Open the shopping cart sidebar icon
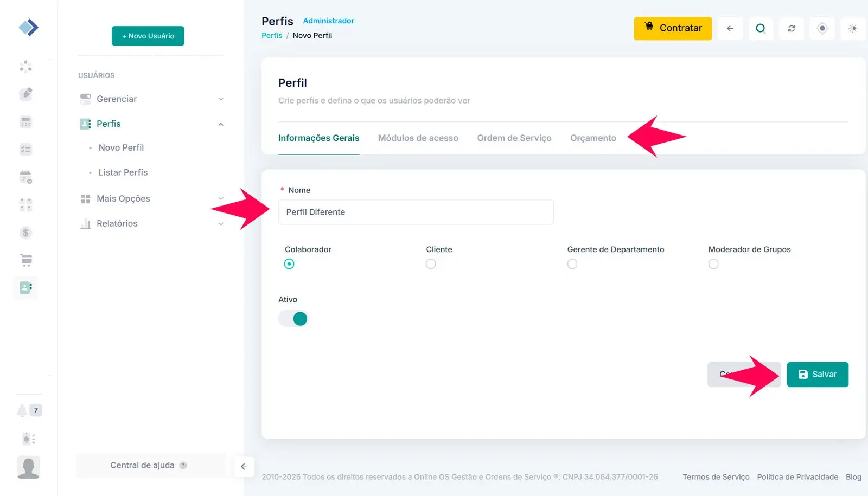Screen dimensions: 868x496 (25, 260)
